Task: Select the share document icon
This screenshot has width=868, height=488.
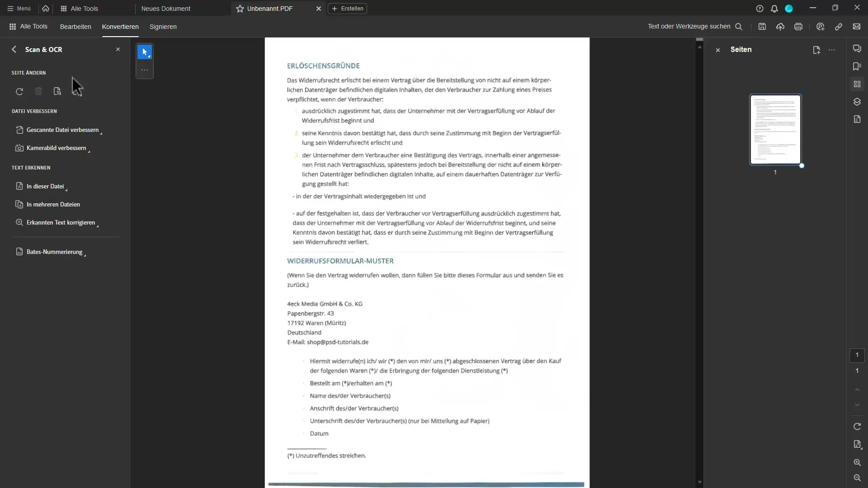Action: tap(820, 26)
